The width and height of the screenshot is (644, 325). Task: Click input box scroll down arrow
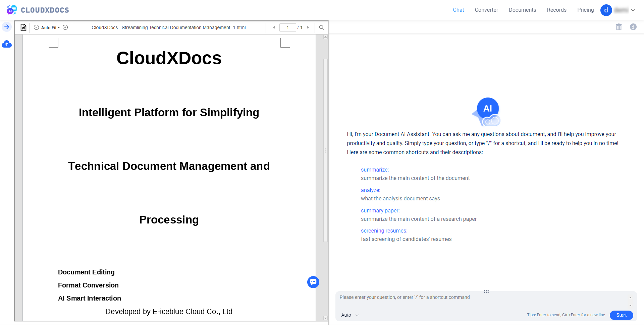coord(630,306)
